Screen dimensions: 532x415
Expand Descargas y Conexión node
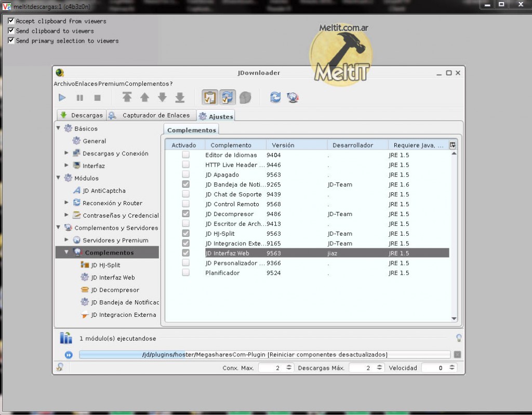[66, 153]
